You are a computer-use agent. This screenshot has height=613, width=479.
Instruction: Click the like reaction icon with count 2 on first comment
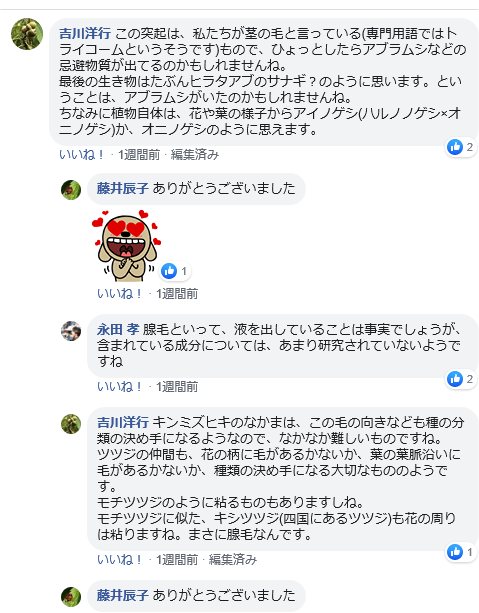[455, 147]
